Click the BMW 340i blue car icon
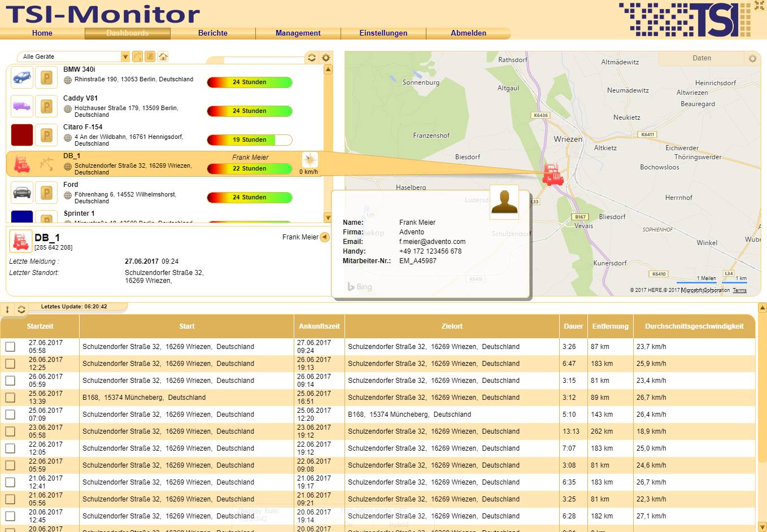This screenshot has width=767, height=532. click(22, 77)
